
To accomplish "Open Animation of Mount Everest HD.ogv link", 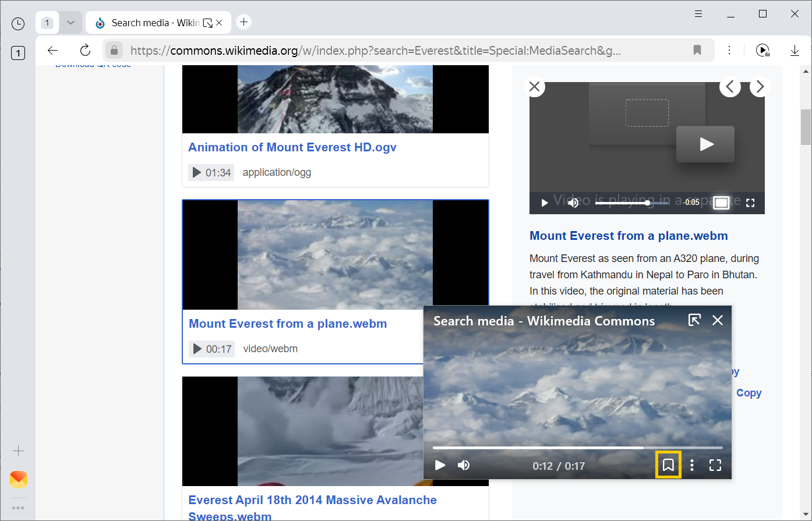I will click(292, 147).
